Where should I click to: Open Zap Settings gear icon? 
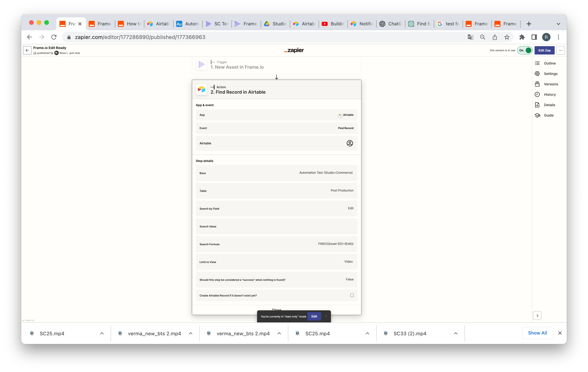click(537, 74)
